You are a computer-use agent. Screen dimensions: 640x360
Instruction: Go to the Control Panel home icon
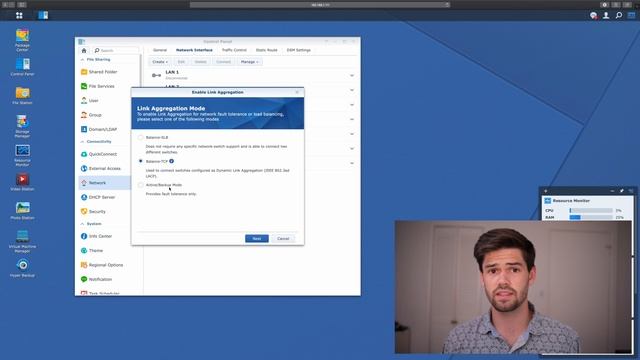coord(84,51)
